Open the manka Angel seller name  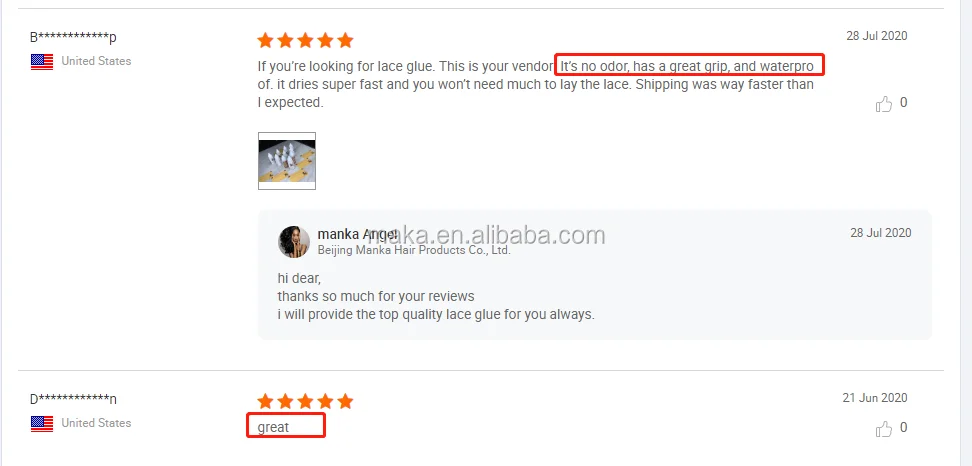click(x=357, y=234)
